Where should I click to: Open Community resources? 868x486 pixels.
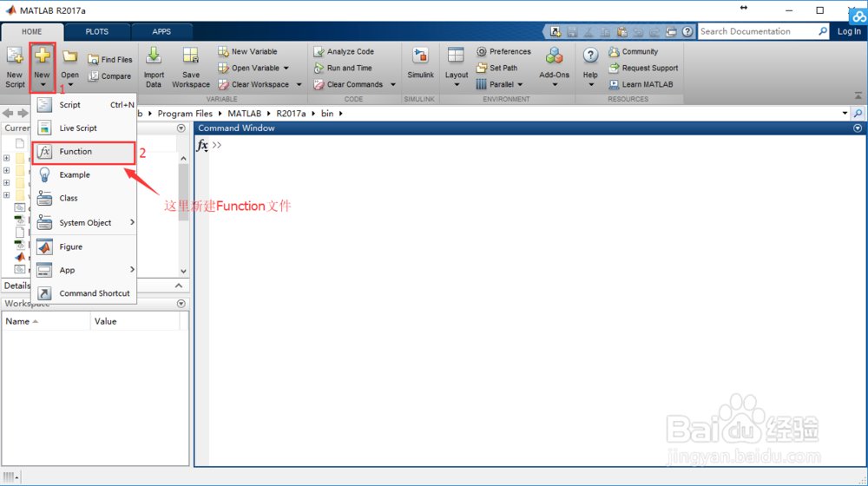coord(634,51)
